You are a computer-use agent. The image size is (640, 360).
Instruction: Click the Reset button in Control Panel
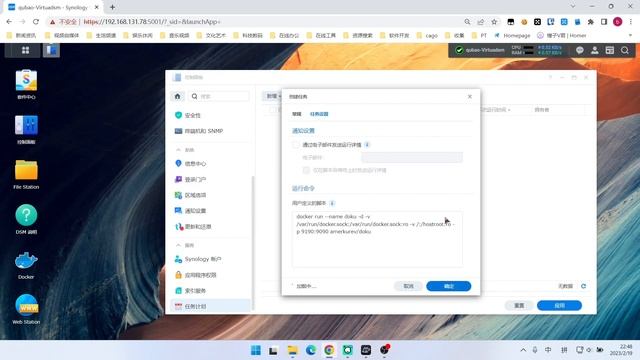[x=519, y=305]
